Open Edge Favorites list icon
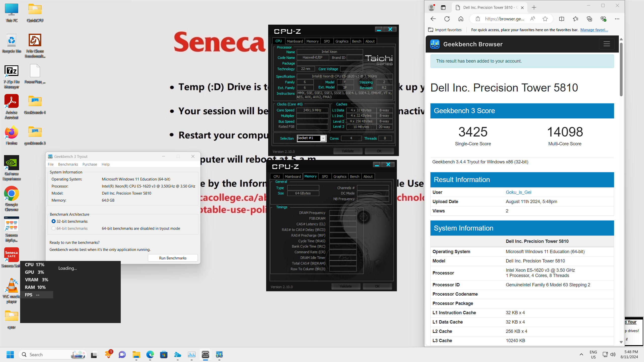Image resolution: width=644 pixels, height=362 pixels. (576, 19)
